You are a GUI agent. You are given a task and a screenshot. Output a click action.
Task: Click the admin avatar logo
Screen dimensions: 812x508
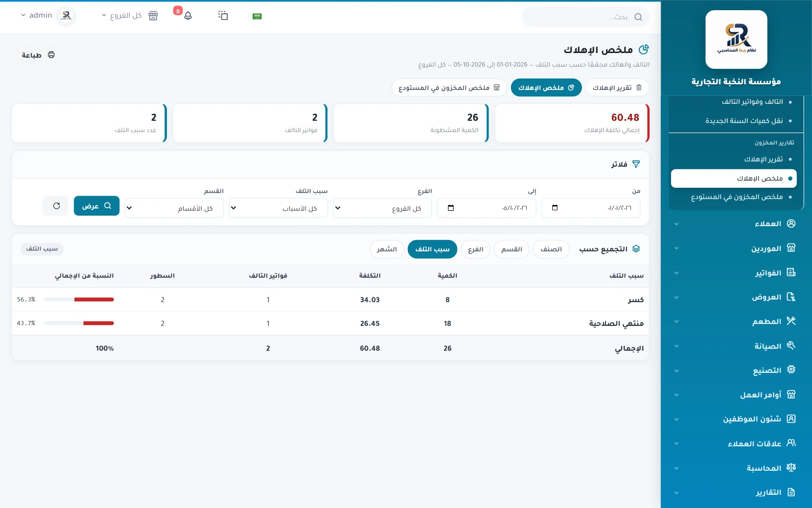click(x=67, y=15)
